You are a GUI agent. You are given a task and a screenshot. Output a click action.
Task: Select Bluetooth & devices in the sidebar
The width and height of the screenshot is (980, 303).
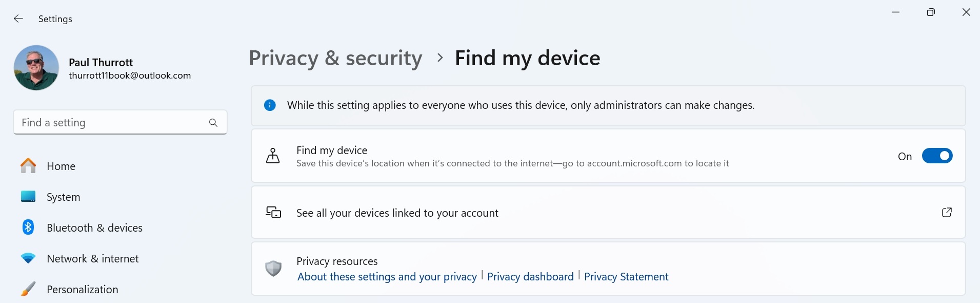coord(94,228)
